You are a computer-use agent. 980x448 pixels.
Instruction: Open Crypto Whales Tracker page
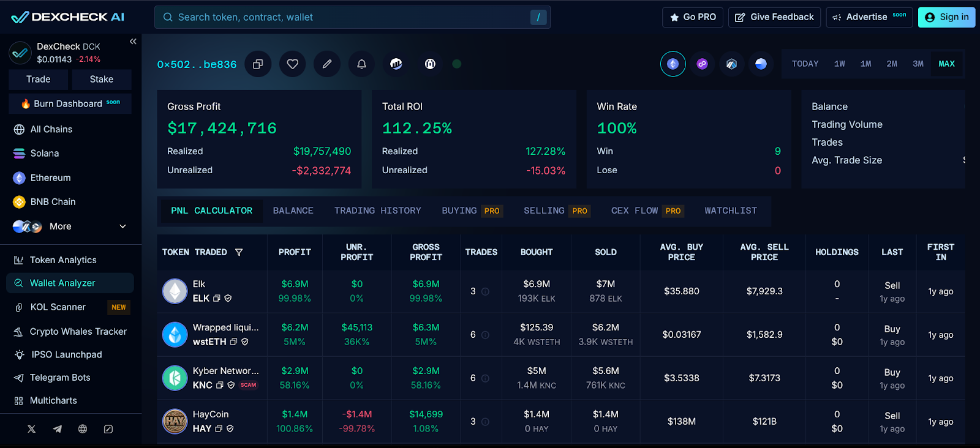click(x=70, y=332)
